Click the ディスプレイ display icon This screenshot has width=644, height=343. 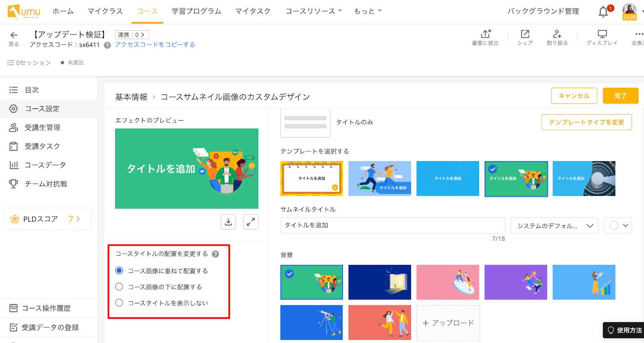click(602, 38)
